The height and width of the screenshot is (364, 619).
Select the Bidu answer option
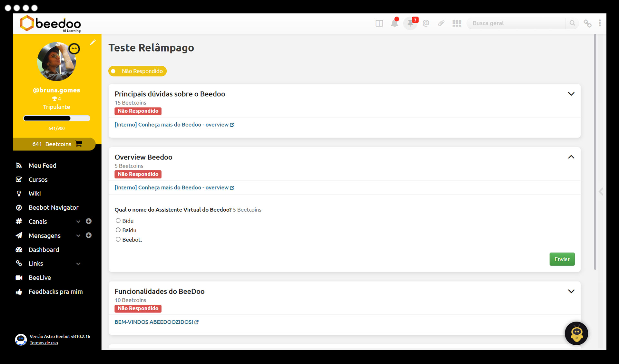pyautogui.click(x=118, y=221)
